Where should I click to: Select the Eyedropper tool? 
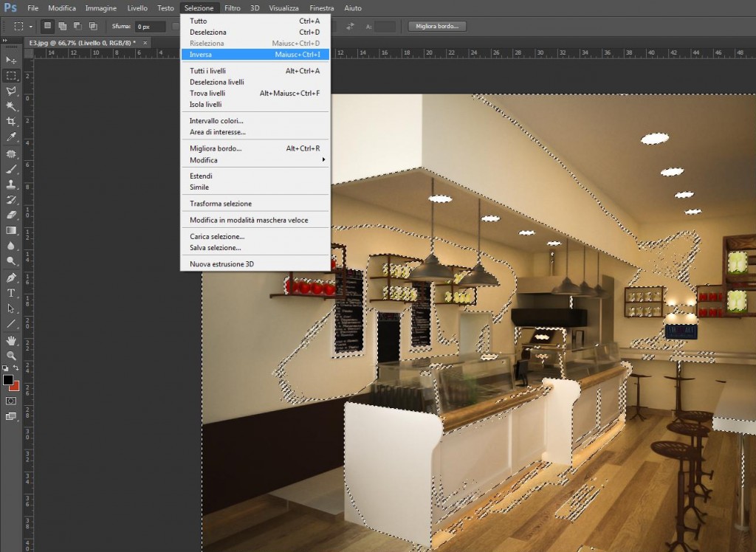point(11,137)
